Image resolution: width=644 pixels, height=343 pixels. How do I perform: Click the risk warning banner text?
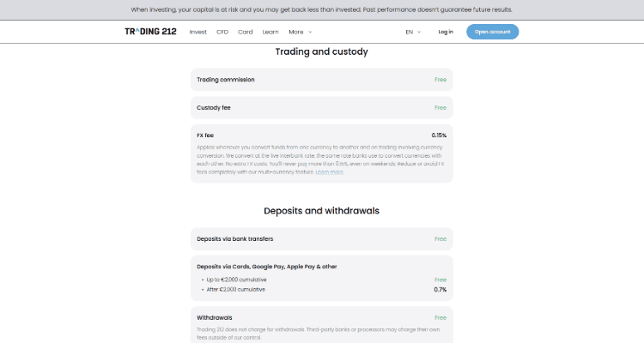click(x=322, y=9)
